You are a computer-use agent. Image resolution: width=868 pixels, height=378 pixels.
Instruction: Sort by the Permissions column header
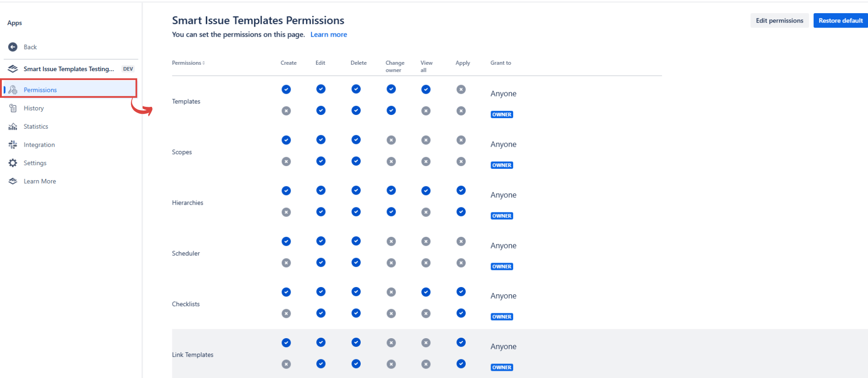pos(188,63)
